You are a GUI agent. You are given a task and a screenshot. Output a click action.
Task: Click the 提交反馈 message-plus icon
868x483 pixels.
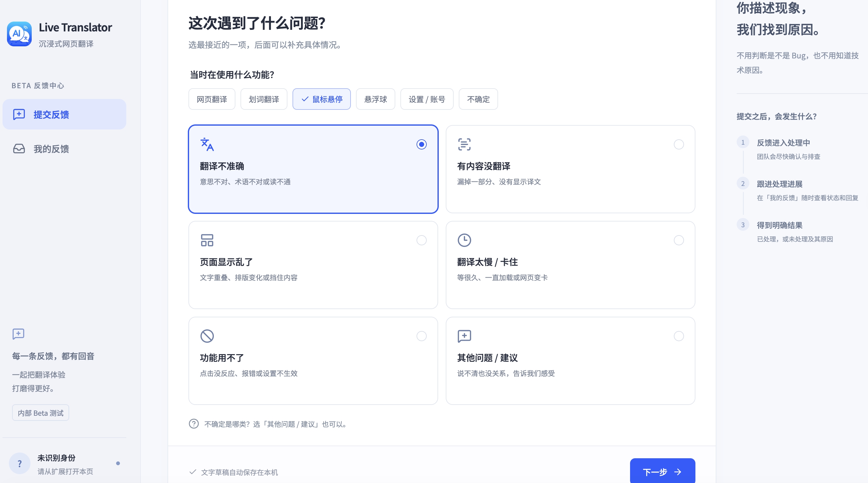pos(19,114)
